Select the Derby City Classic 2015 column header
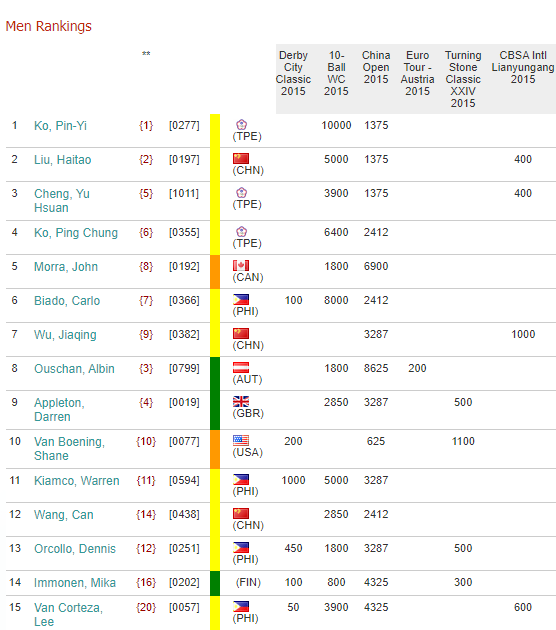The height and width of the screenshot is (630, 556). [x=293, y=73]
